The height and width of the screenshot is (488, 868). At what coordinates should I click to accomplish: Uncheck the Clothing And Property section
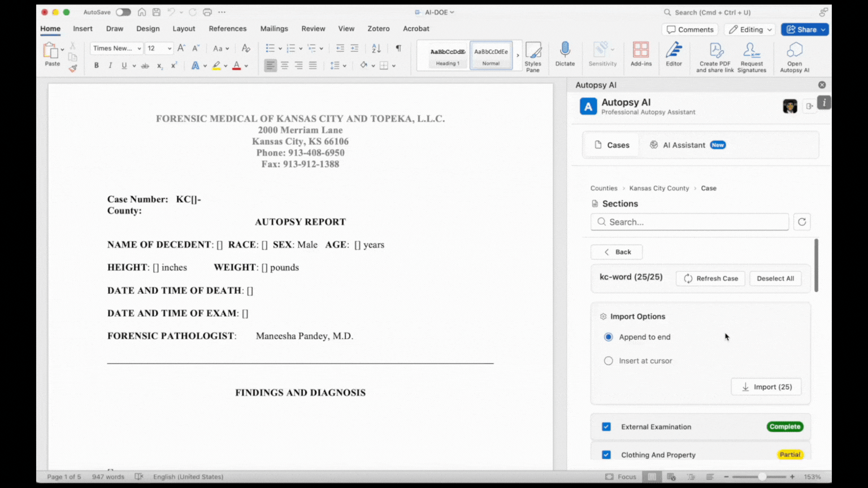tap(606, 455)
